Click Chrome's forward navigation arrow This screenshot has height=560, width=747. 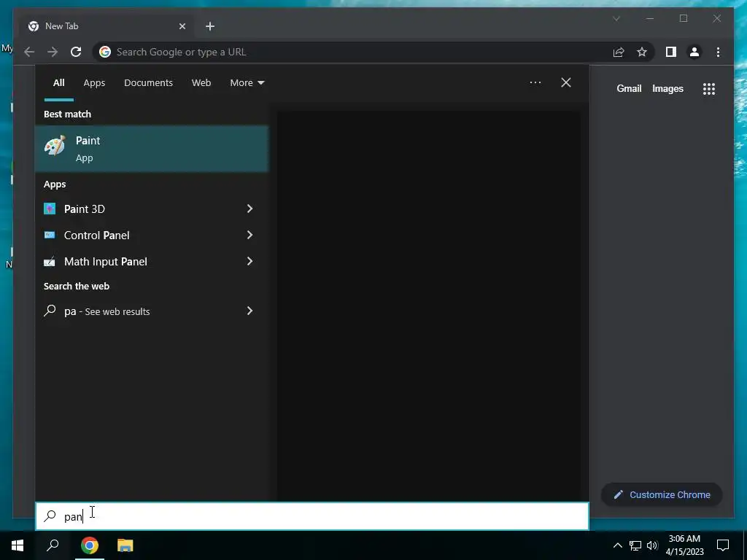[x=53, y=52]
